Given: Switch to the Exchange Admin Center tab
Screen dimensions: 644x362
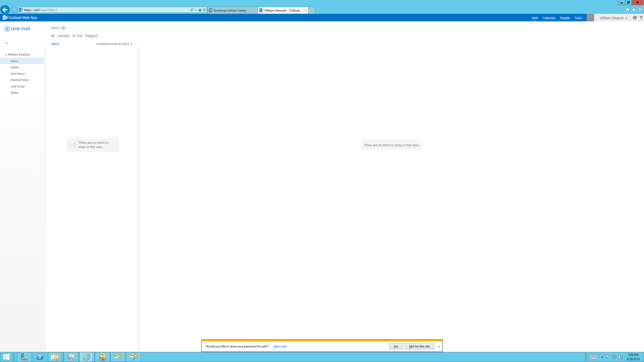Looking at the screenshot, I should tap(232, 10).
